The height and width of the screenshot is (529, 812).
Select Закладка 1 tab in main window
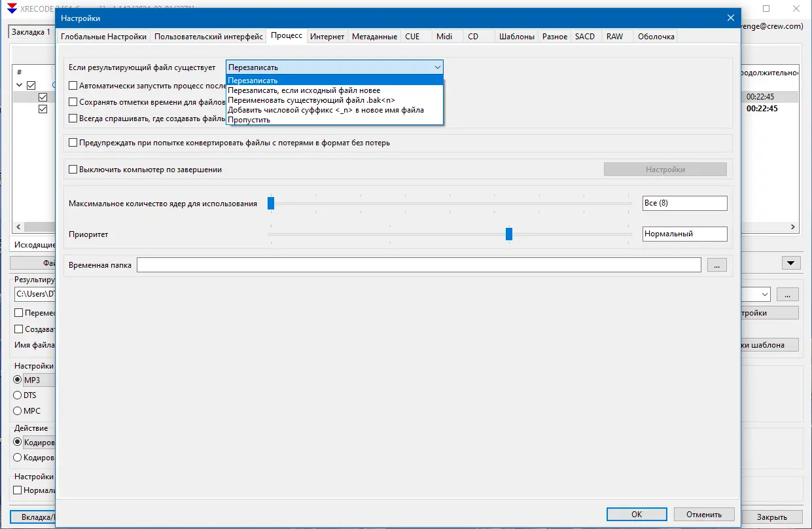pos(31,32)
